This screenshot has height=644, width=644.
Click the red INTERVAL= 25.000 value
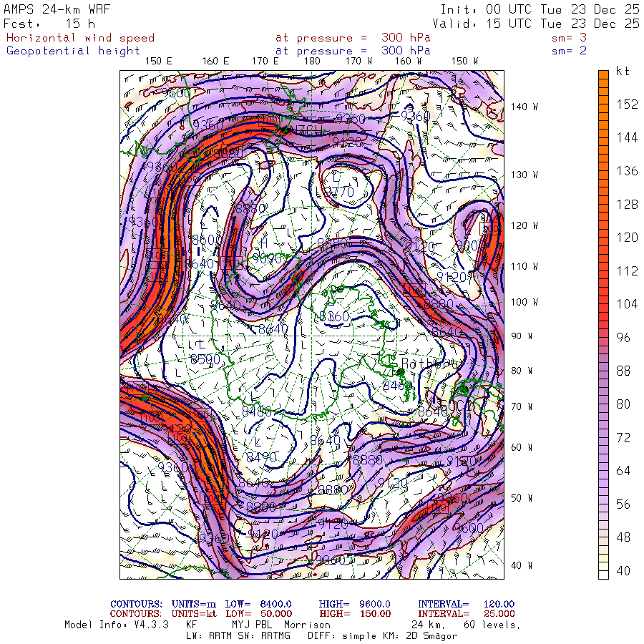[466, 614]
